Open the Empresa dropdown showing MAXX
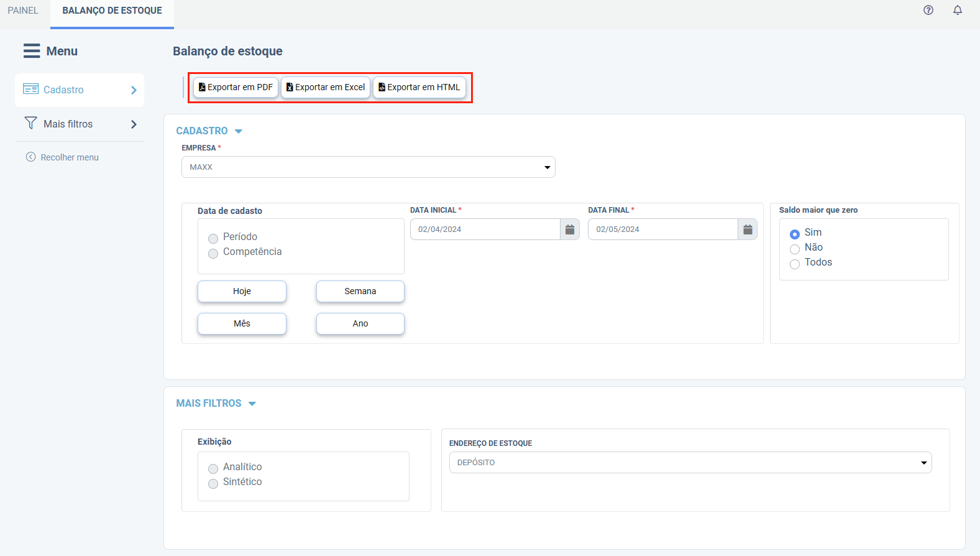 (369, 167)
